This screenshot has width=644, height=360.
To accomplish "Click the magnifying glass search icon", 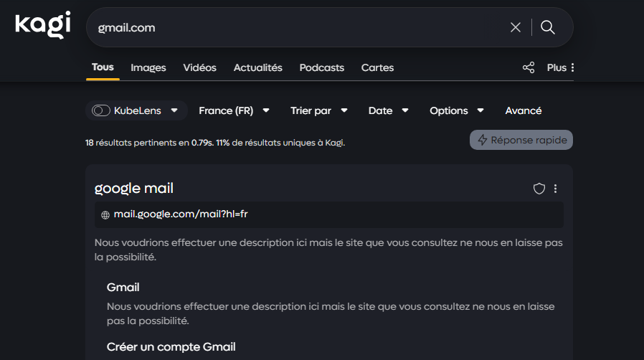I will tap(548, 27).
